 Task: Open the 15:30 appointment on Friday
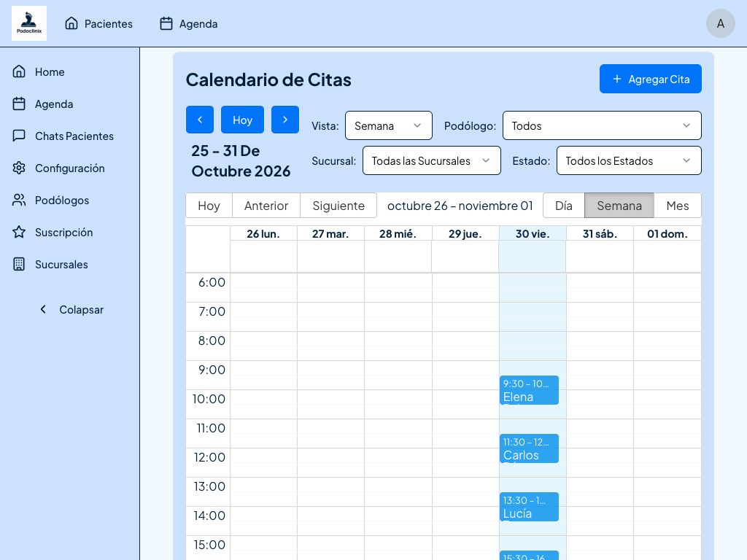click(x=530, y=555)
